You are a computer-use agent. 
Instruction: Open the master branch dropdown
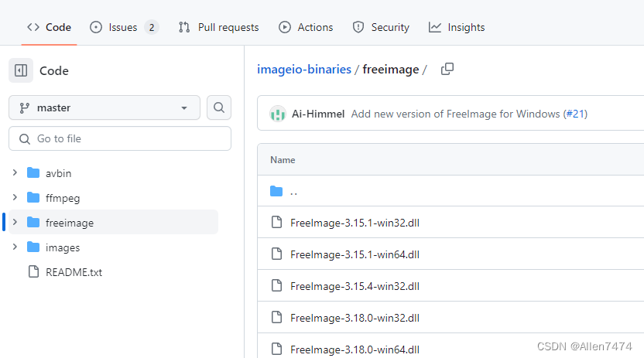pyautogui.click(x=104, y=107)
